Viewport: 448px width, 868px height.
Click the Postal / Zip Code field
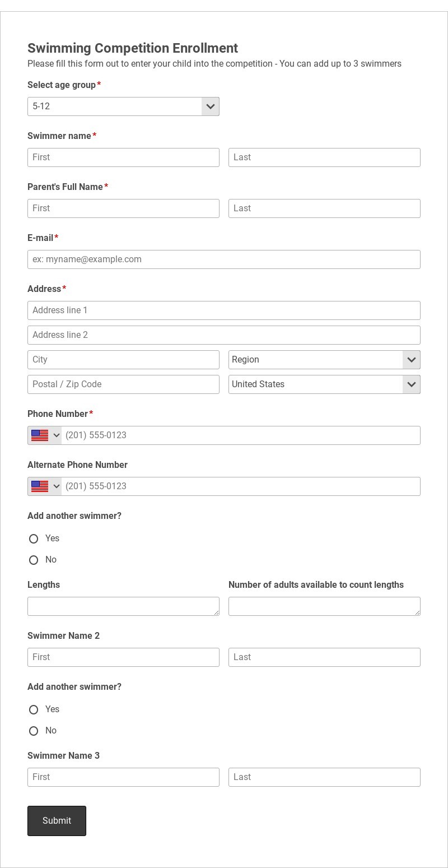coord(123,384)
